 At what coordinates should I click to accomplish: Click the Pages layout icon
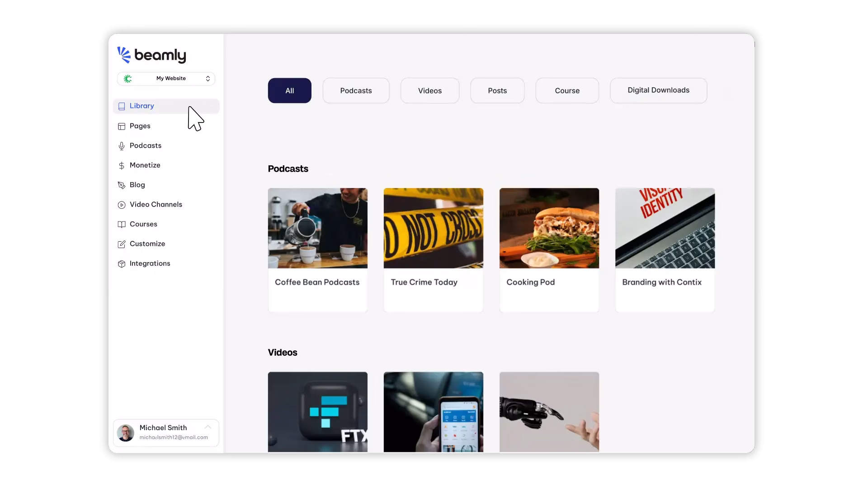coord(122,127)
